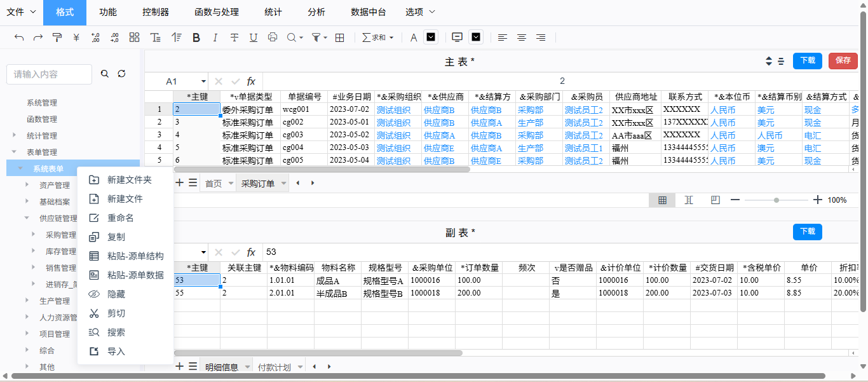Viewport: 868px width, 382px height.
Task: Center-align text with the toolbar icon
Action: click(x=522, y=38)
